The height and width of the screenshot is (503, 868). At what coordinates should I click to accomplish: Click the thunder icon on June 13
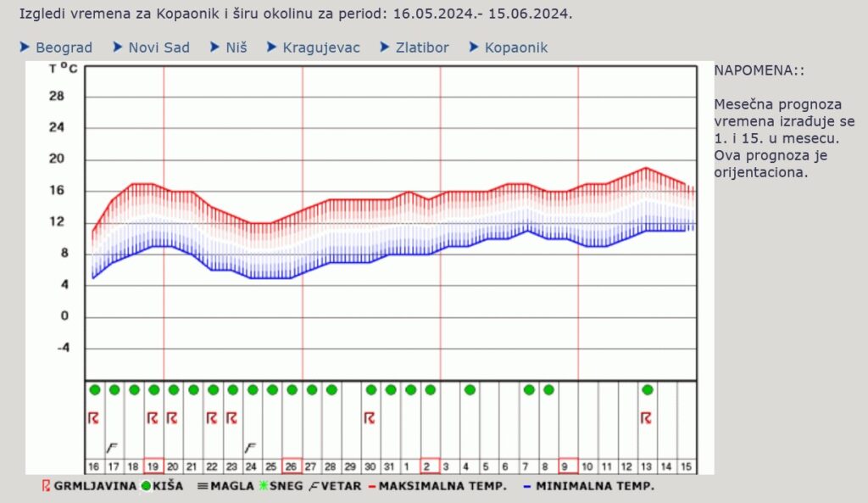pos(646,418)
